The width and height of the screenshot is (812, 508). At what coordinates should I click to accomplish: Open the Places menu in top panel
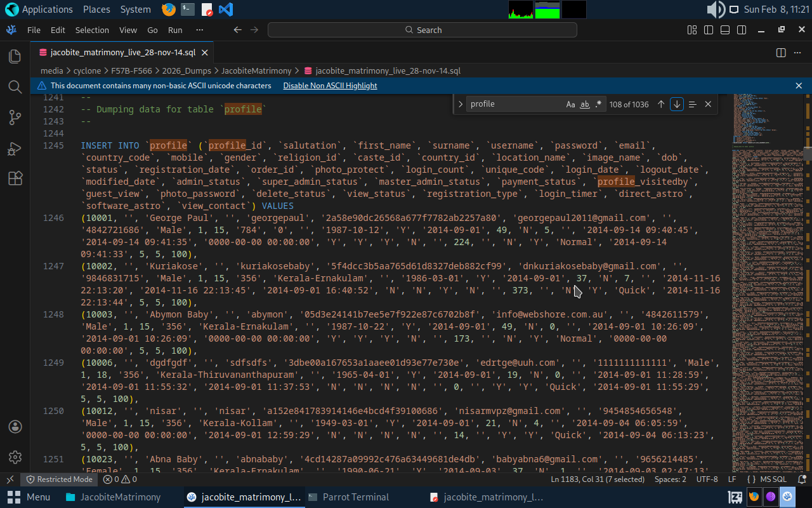96,10
